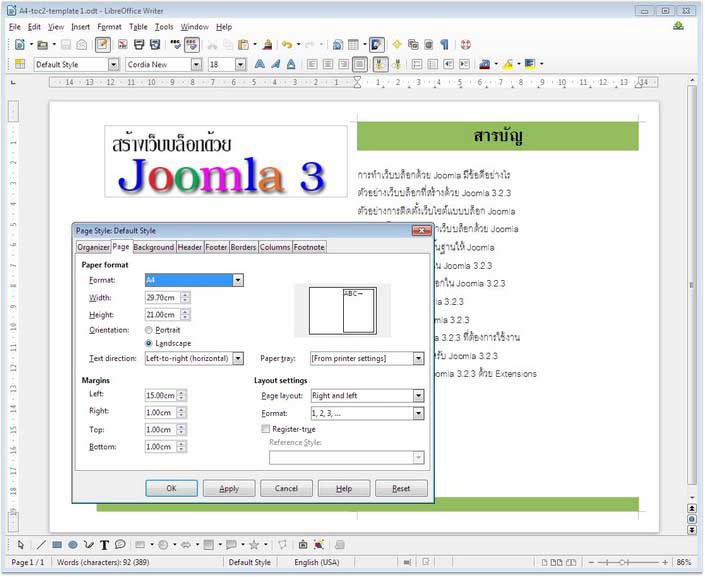Open Styles and Formatting icon
This screenshot has height=577, width=705.
tap(20, 64)
